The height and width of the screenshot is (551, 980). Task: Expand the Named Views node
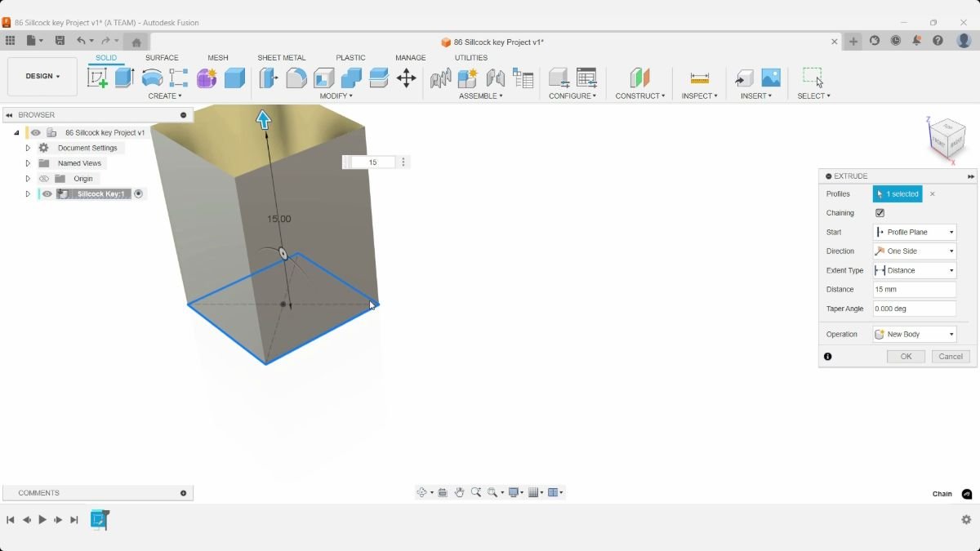(28, 163)
